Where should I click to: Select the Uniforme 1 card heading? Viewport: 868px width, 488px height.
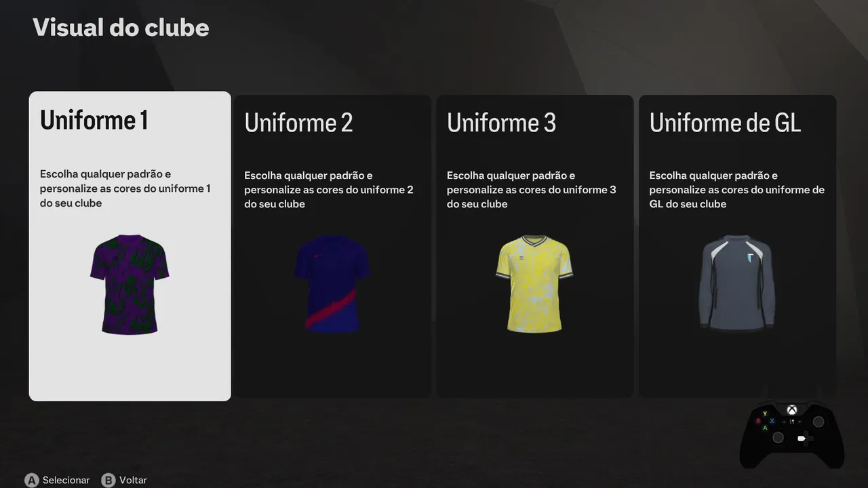tap(94, 120)
